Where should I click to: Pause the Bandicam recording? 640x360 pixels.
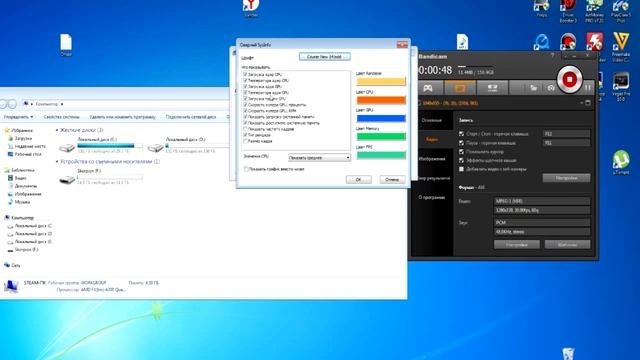point(588,88)
